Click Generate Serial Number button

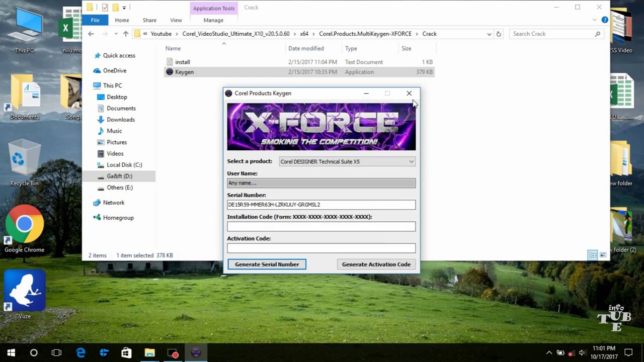click(267, 264)
